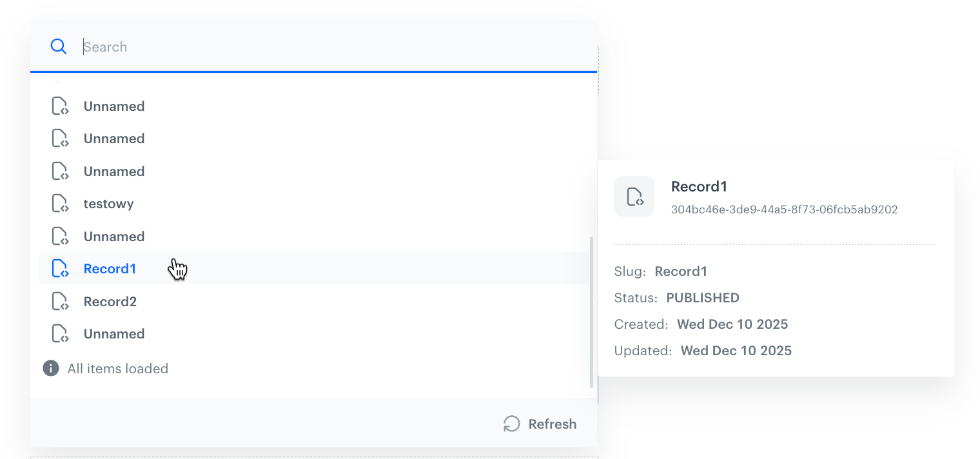
Task: Click the record UUID text in the details panel
Action: tap(784, 209)
